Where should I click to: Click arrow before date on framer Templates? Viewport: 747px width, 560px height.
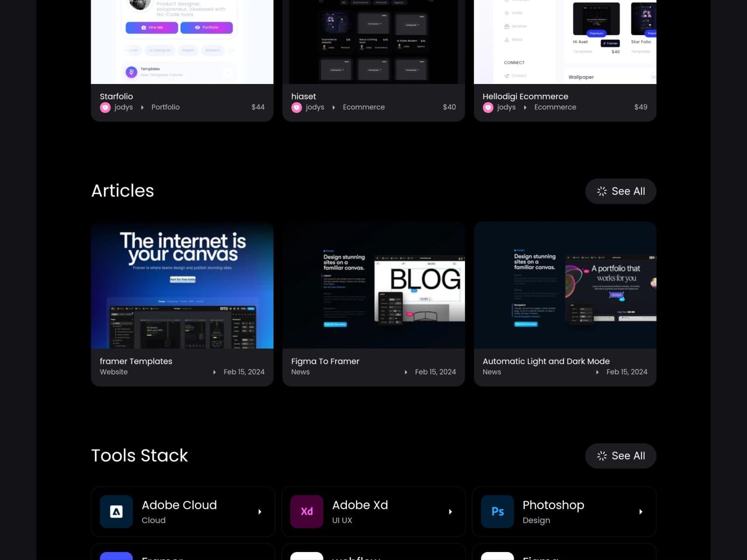click(x=214, y=372)
